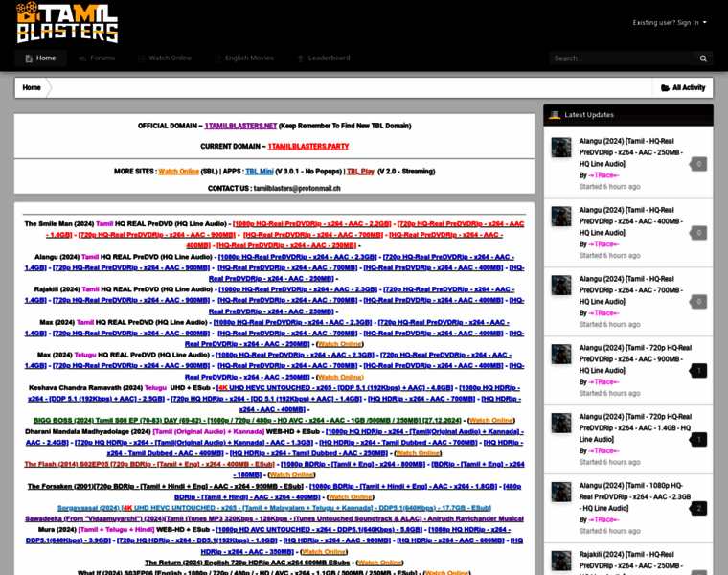Open Sorgavaasal 4K UHD link
The image size is (728, 575).
(x=274, y=508)
